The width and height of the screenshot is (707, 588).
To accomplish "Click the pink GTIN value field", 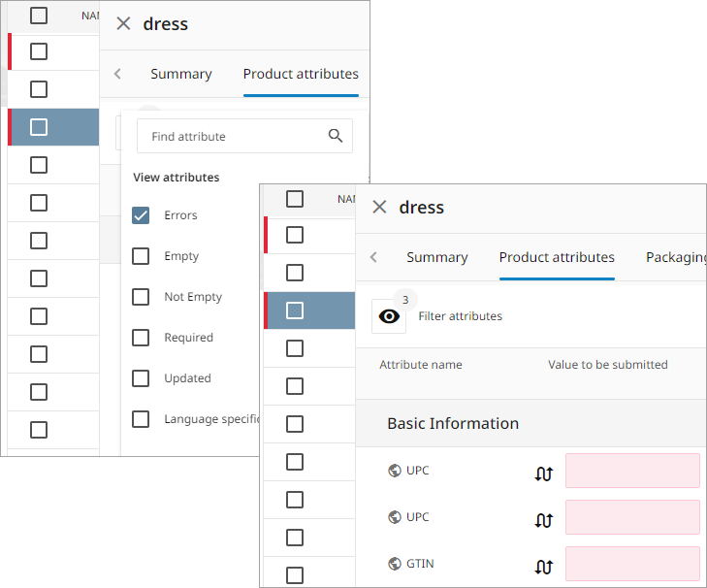I will [x=632, y=564].
